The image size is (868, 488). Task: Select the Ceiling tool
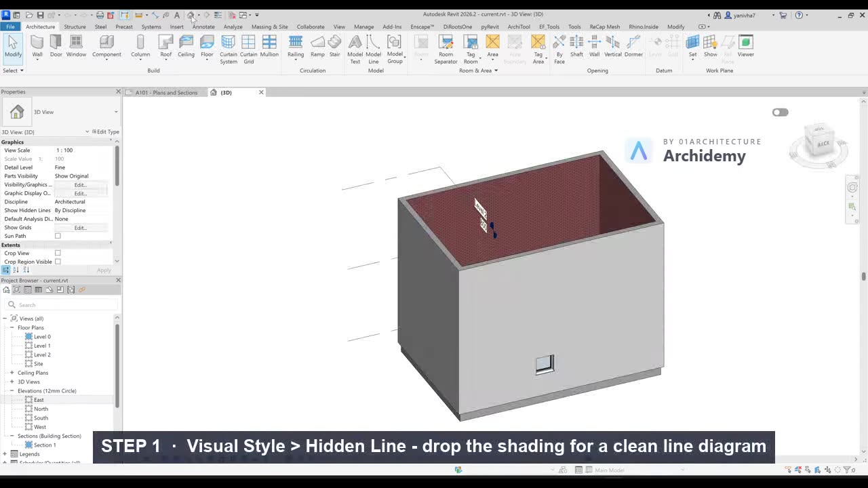pyautogui.click(x=186, y=46)
